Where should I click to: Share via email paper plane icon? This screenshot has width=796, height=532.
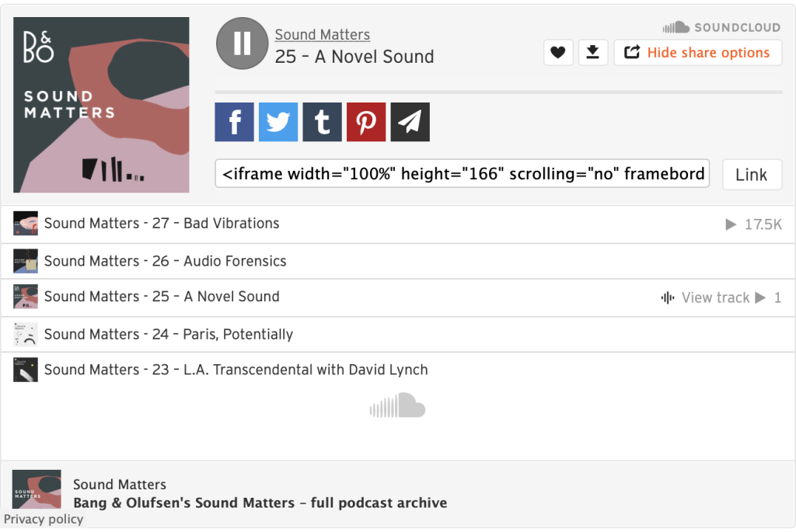(x=410, y=122)
